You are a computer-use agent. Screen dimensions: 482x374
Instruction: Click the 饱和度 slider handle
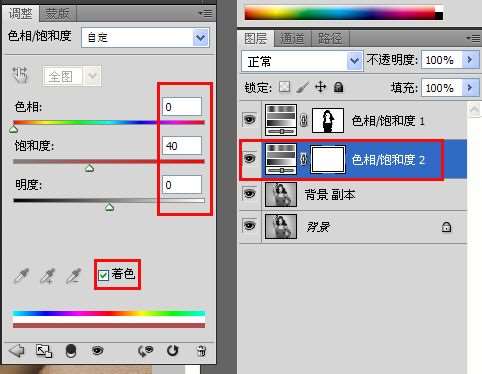pos(89,169)
